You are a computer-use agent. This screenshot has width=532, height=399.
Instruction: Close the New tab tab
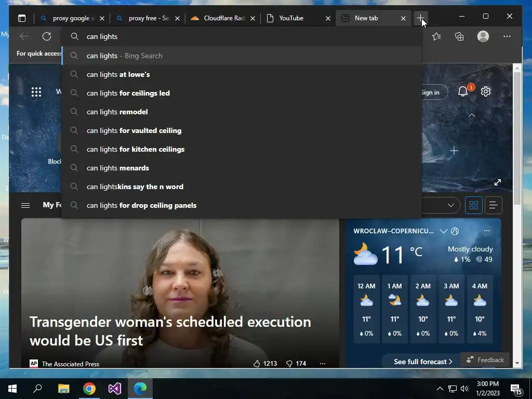click(x=403, y=18)
